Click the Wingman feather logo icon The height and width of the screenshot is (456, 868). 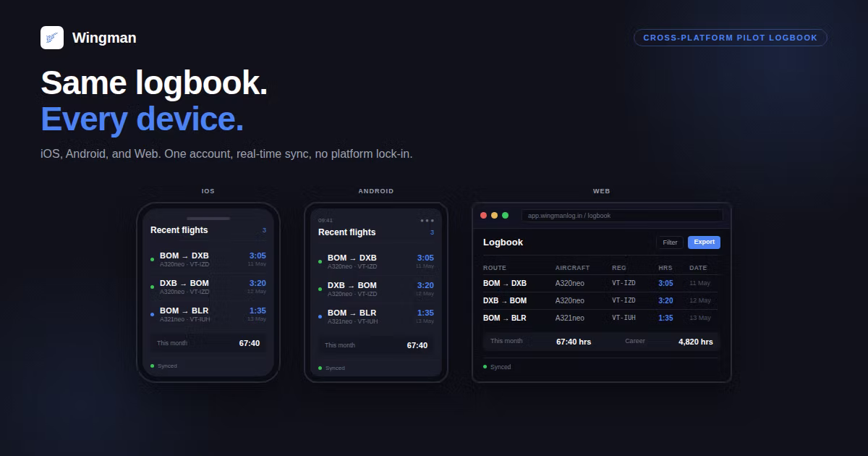[52, 38]
